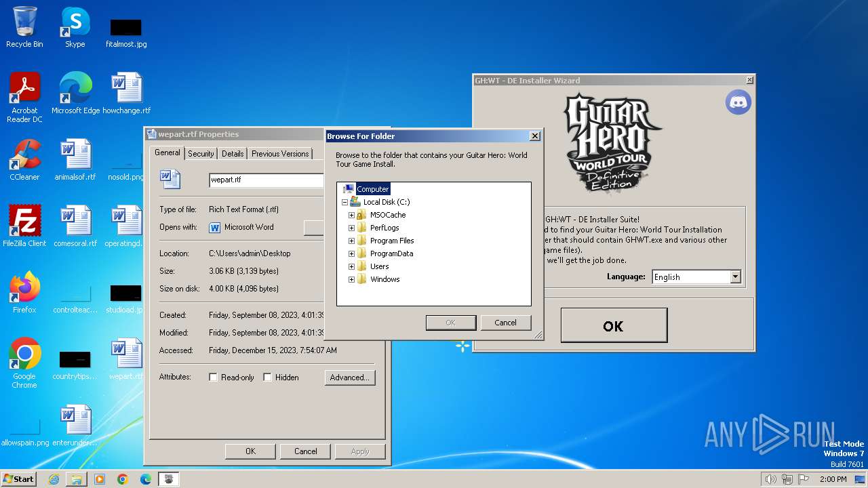Viewport: 868px width, 488px height.
Task: Open enterunder desktop document
Action: tap(75, 426)
